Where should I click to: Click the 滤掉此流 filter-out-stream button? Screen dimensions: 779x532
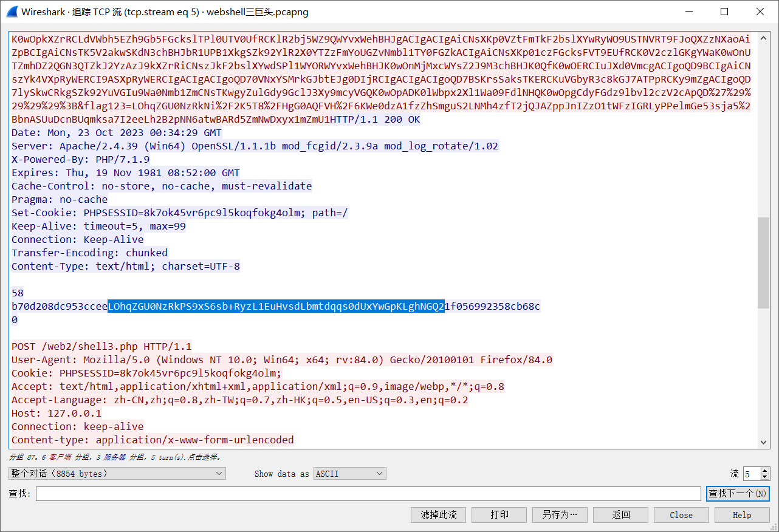click(438, 514)
